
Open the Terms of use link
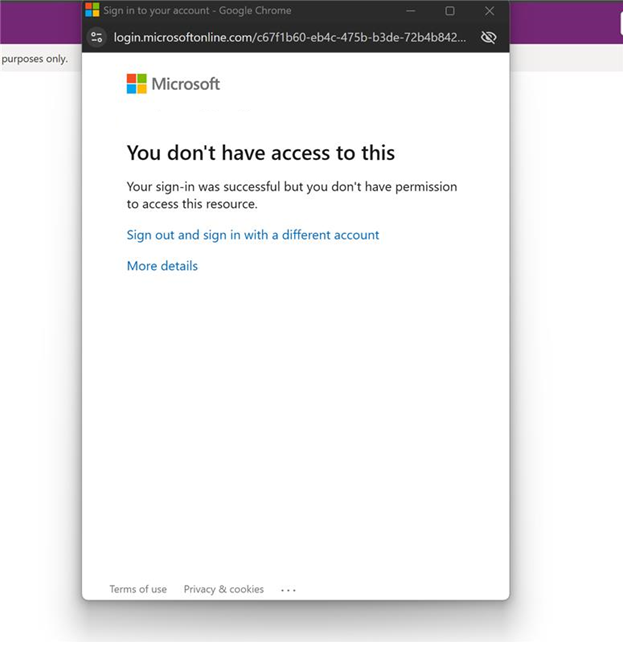click(138, 589)
